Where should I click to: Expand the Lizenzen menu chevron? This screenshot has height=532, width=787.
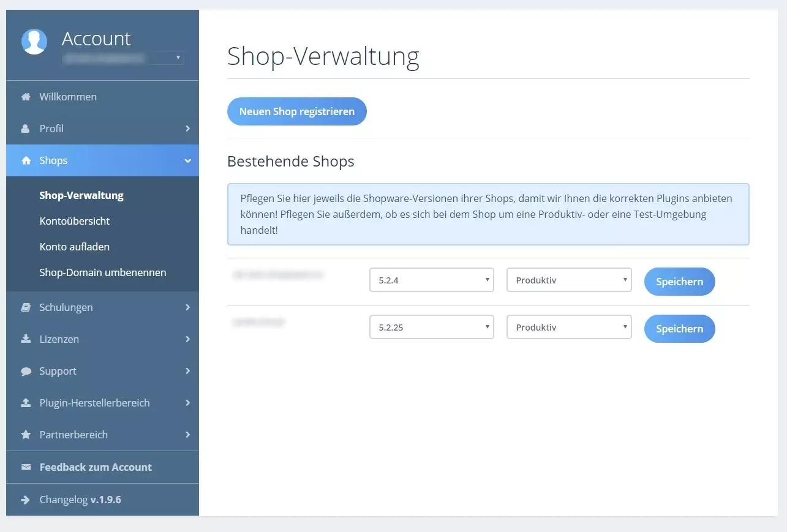187,339
